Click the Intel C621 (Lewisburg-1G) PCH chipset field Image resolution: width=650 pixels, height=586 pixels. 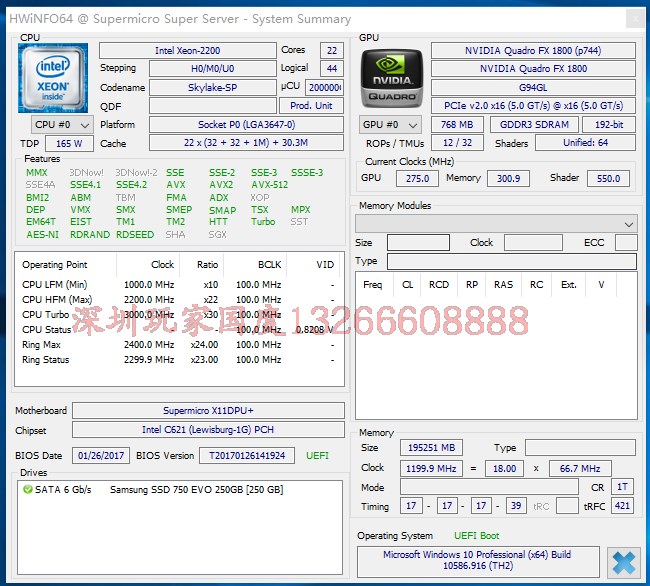point(208,430)
